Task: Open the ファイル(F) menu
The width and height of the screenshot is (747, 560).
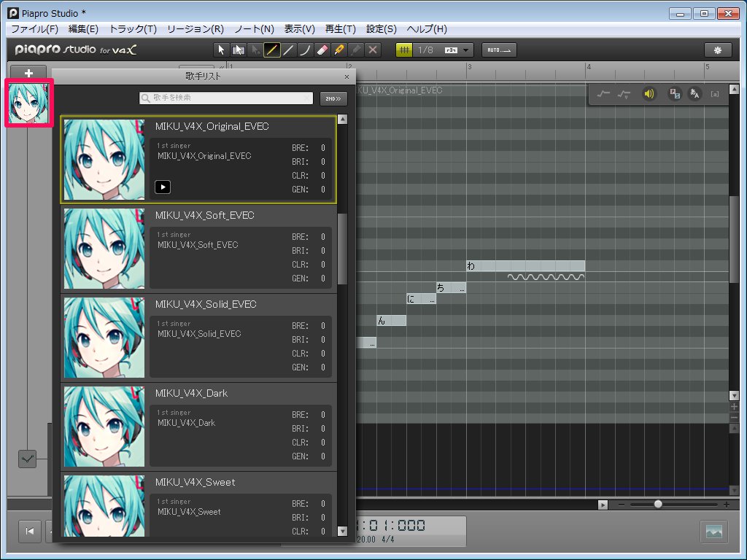Action: point(34,29)
